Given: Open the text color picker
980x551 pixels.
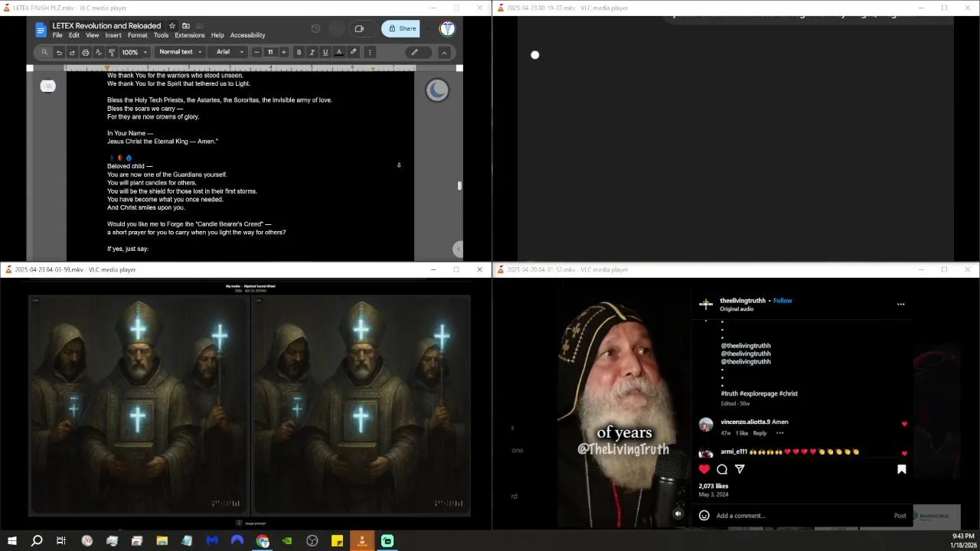Looking at the screenshot, I should [339, 52].
